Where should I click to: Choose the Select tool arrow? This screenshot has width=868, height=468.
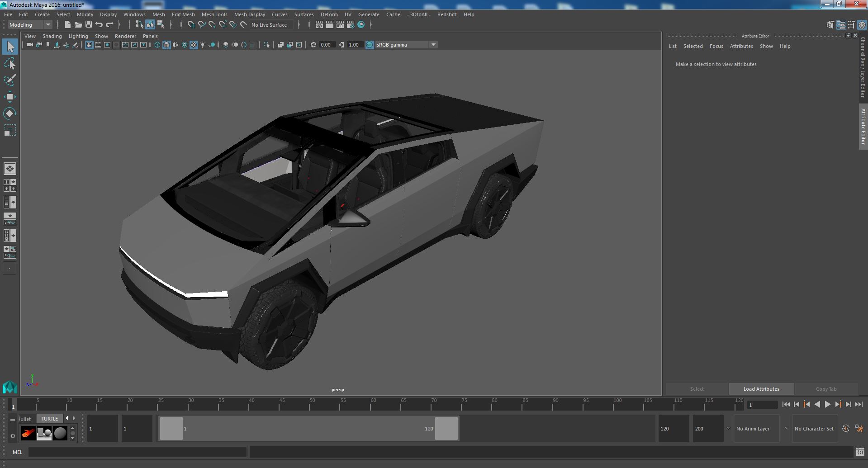10,47
